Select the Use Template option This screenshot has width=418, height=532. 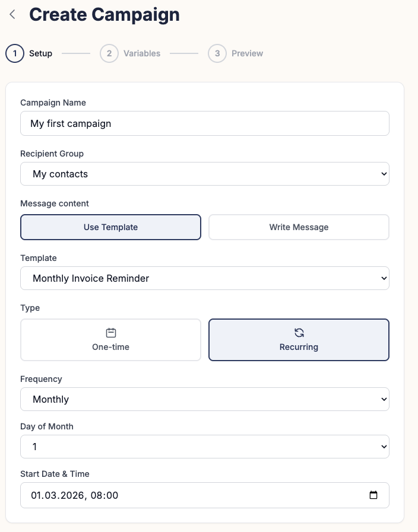tap(110, 227)
